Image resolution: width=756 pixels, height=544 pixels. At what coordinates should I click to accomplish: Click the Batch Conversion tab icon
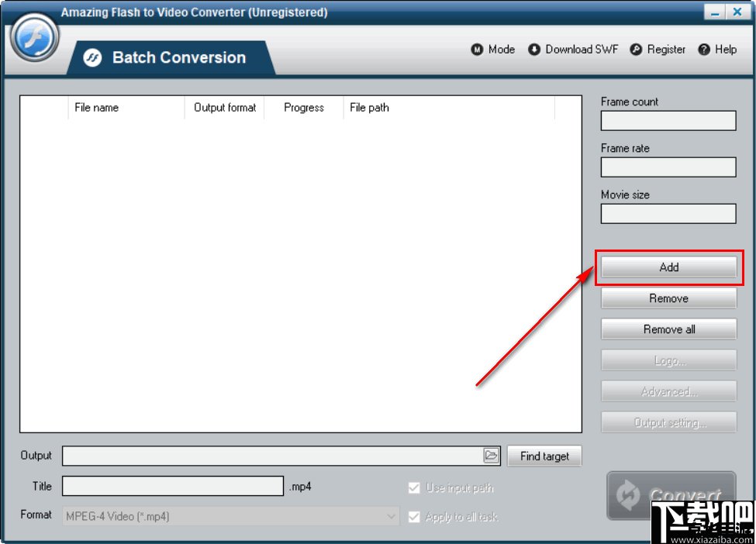pos(92,58)
